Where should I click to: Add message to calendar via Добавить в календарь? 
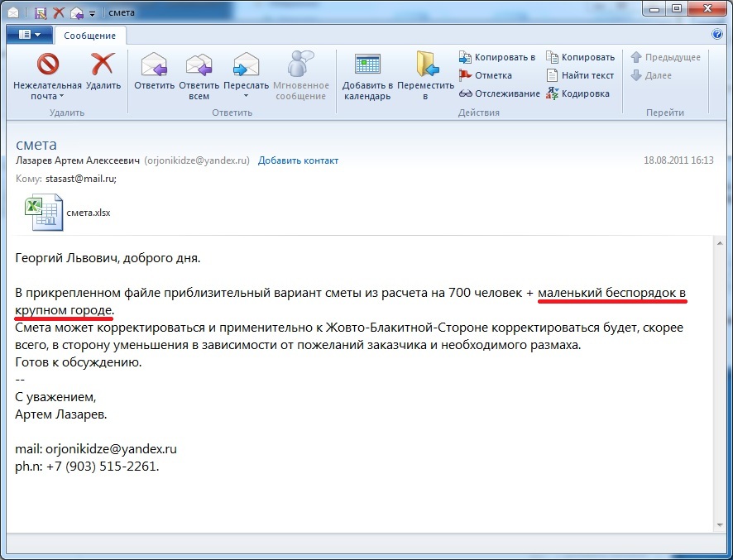366,65
